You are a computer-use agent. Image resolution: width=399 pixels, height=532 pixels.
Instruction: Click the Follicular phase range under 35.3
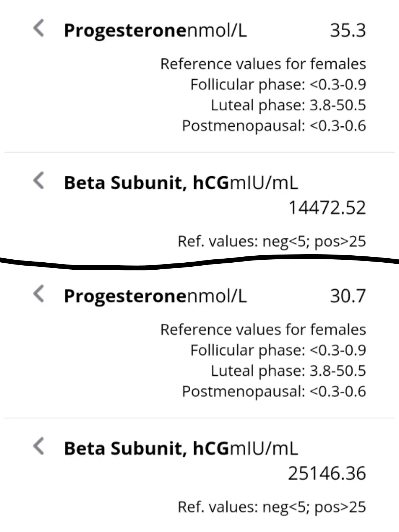pyautogui.click(x=278, y=85)
